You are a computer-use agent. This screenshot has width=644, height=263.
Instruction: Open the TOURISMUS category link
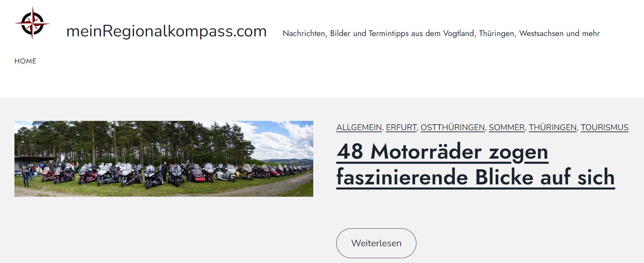click(604, 127)
